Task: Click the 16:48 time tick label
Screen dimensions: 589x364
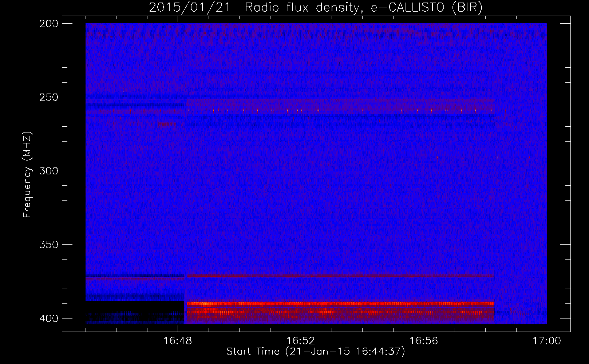Action: click(177, 341)
